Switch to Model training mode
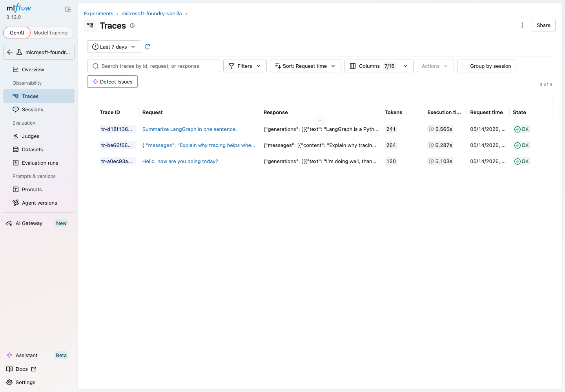565x392 pixels. tap(51, 33)
